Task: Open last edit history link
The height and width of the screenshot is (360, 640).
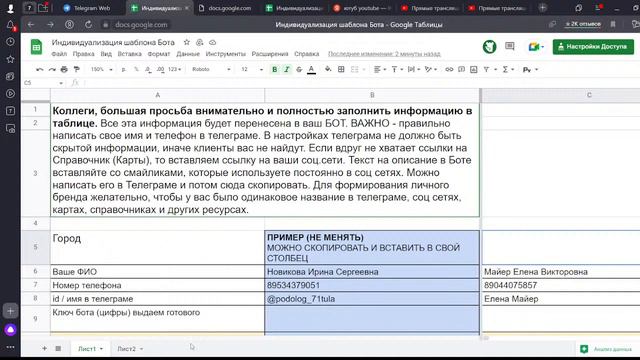Action: click(384, 54)
